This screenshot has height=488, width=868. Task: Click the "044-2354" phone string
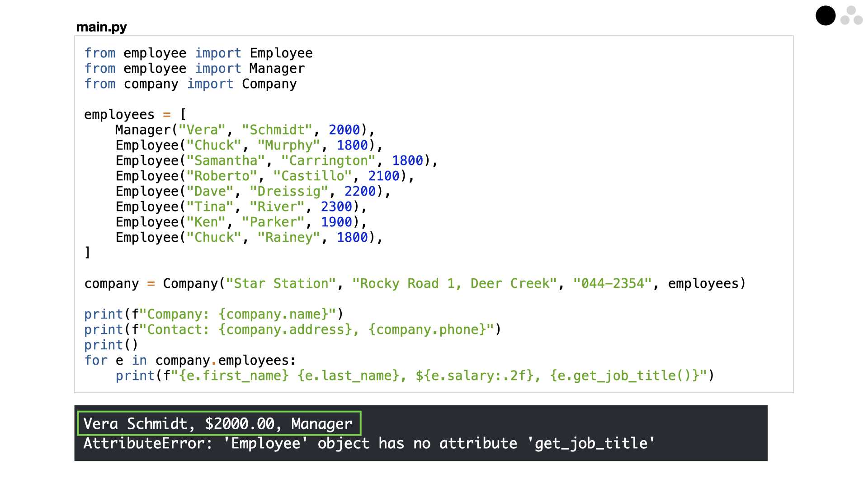[612, 284]
